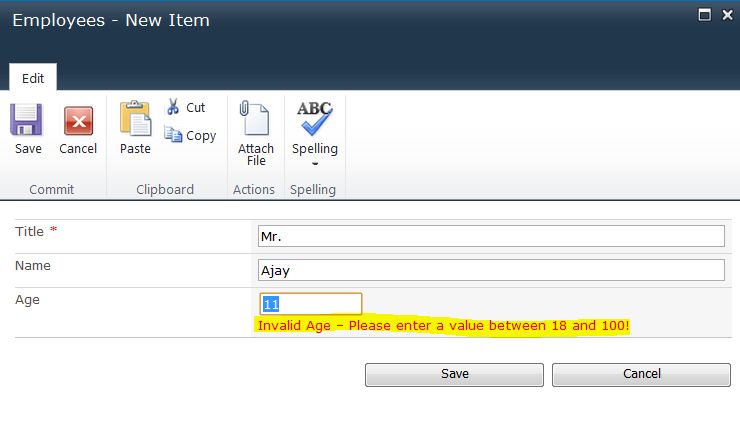This screenshot has height=442, width=740.
Task: Run the ABC Spelling check icon
Action: coord(315,118)
